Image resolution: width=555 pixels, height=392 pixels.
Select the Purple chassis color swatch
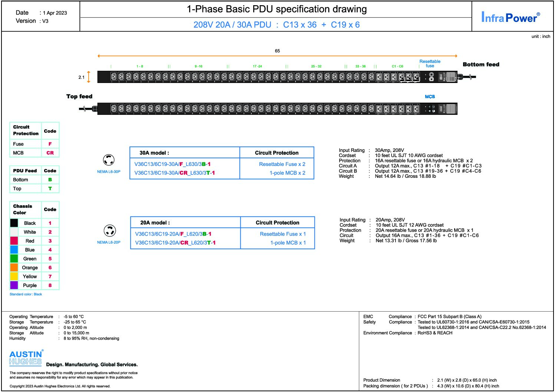14,285
